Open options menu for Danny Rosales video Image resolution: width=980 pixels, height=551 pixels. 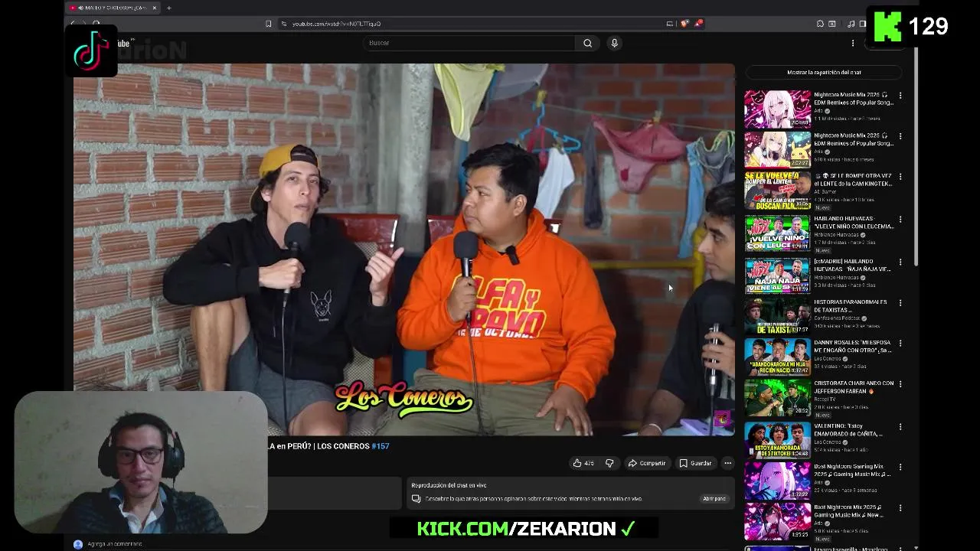coord(900,344)
